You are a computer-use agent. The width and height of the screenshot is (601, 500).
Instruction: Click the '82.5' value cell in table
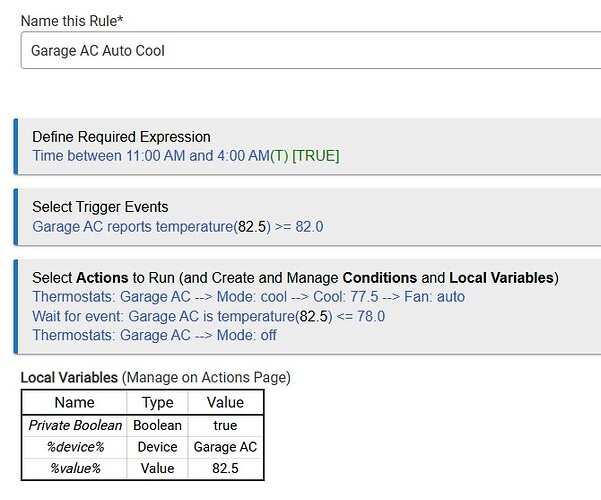(225, 469)
